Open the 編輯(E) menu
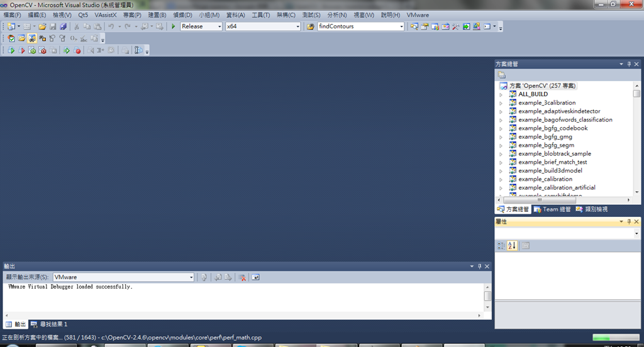 [37, 15]
